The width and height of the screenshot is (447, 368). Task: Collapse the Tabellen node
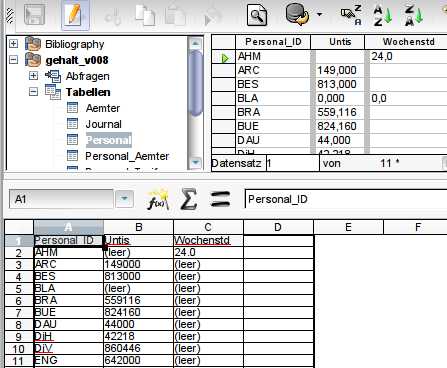click(33, 92)
